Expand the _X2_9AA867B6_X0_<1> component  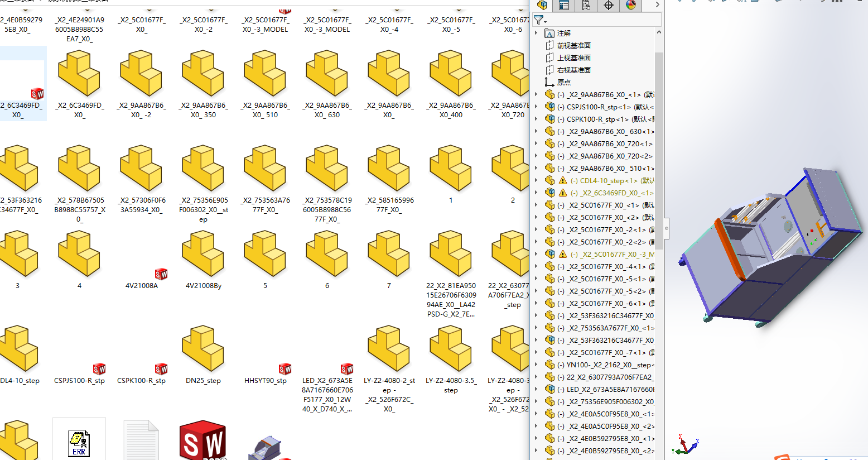tap(536, 94)
